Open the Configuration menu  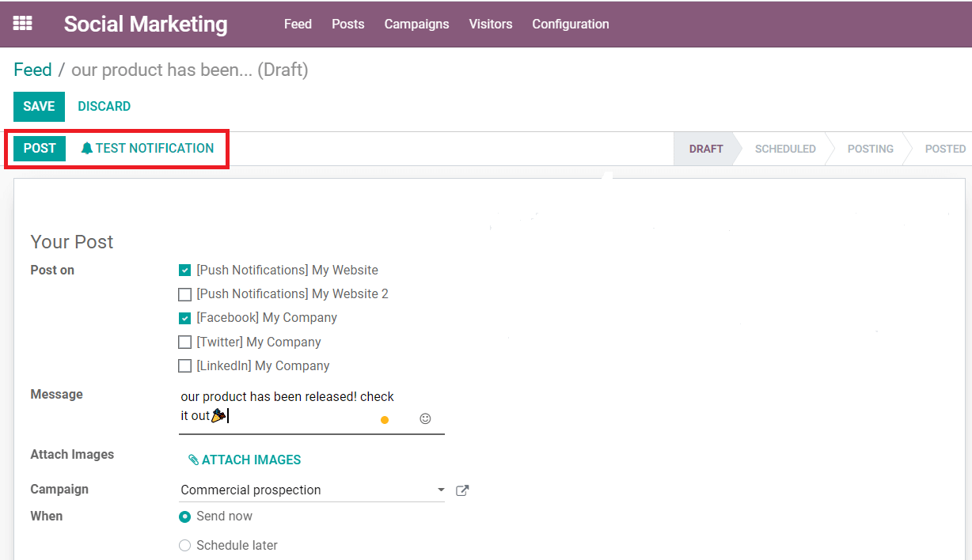(571, 24)
